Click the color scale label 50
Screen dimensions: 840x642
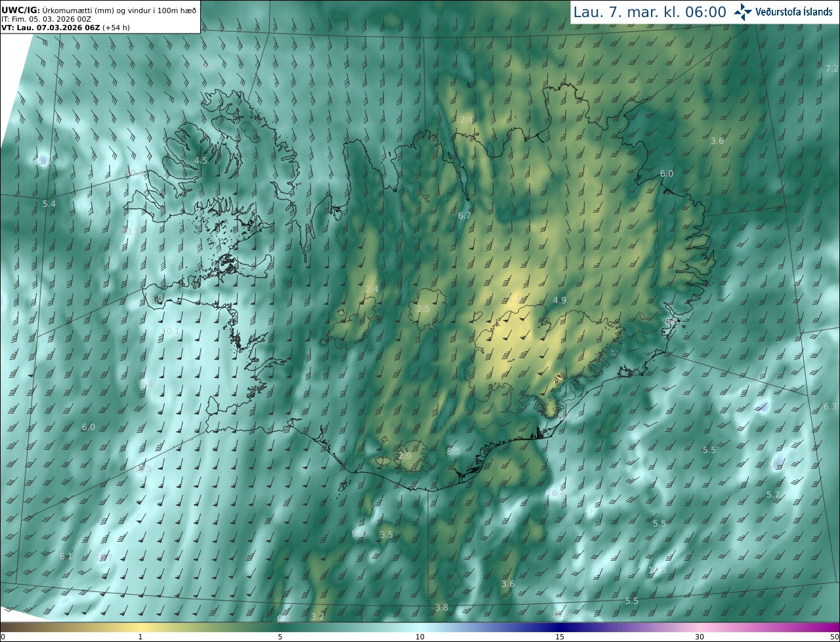pos(834,637)
